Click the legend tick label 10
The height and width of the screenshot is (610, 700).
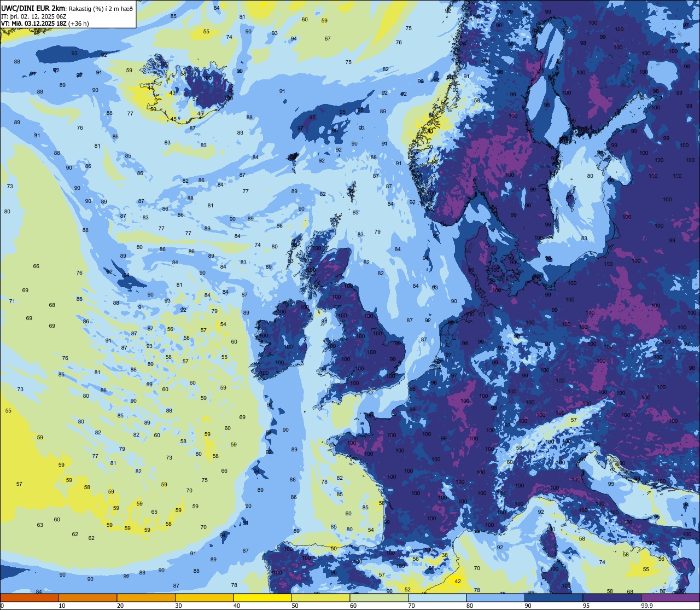point(62,606)
